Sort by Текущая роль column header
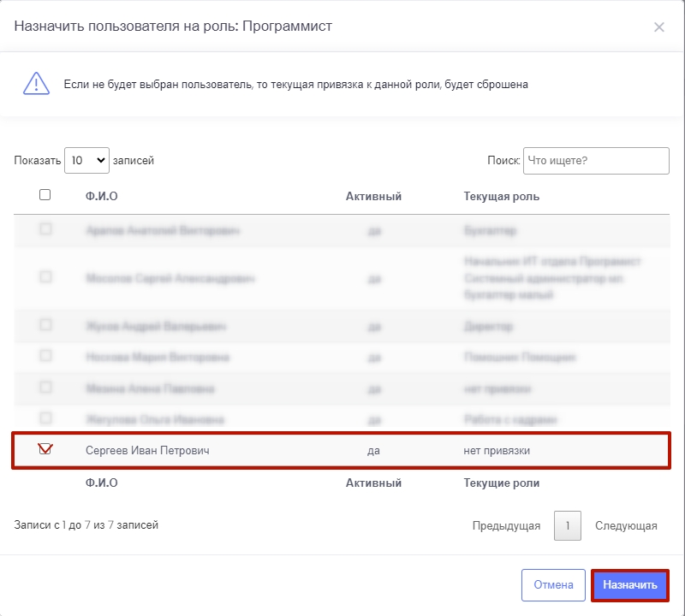 pos(501,197)
